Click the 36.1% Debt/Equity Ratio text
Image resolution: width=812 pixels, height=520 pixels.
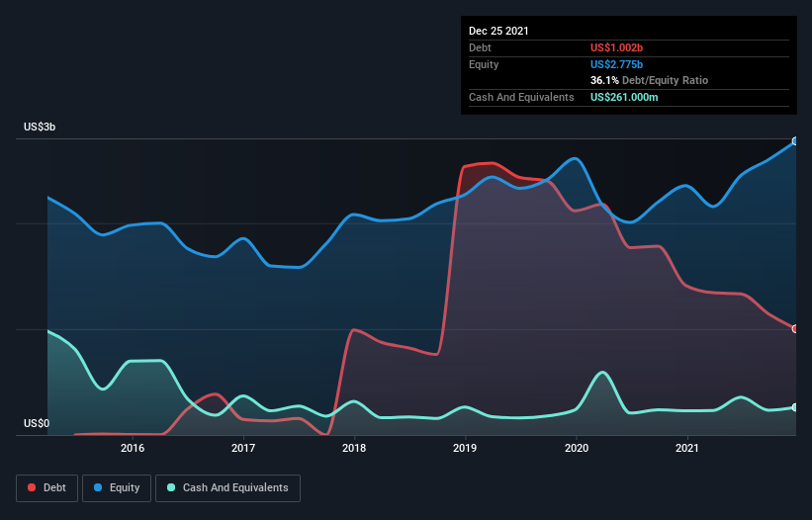[x=650, y=81]
